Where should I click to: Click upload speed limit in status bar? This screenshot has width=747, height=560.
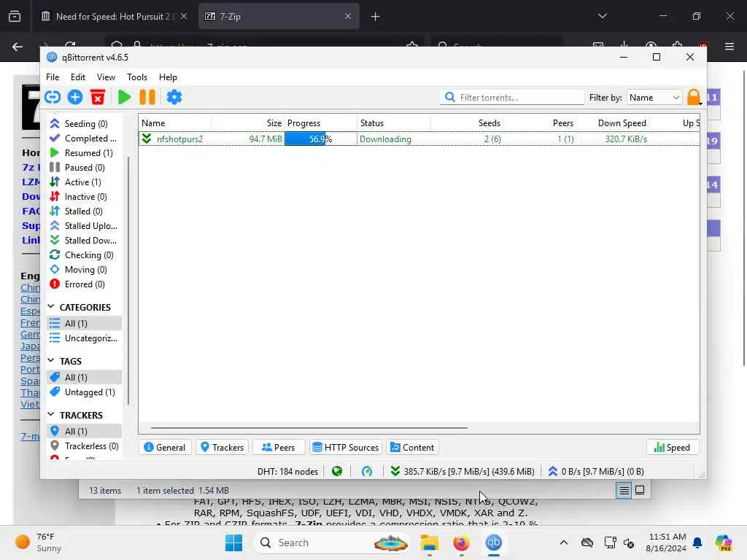(x=596, y=472)
